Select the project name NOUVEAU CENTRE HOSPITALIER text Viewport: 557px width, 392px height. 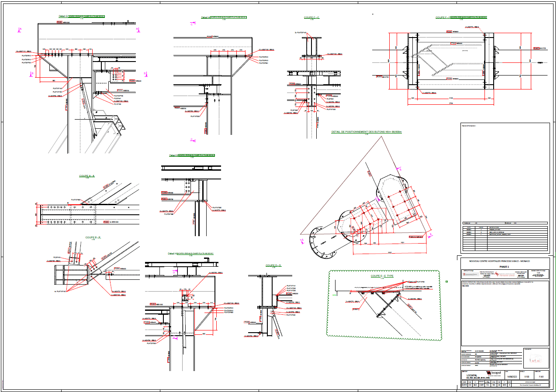[x=499, y=261]
